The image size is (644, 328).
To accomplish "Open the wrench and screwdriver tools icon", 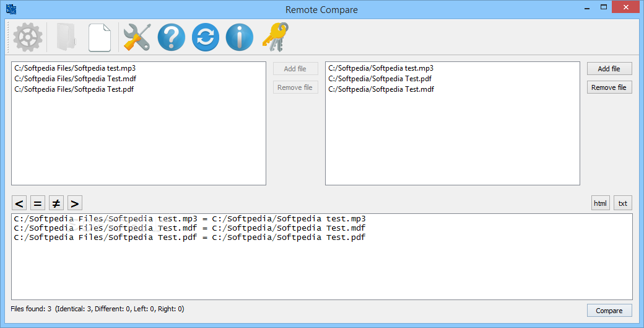I will (137, 37).
